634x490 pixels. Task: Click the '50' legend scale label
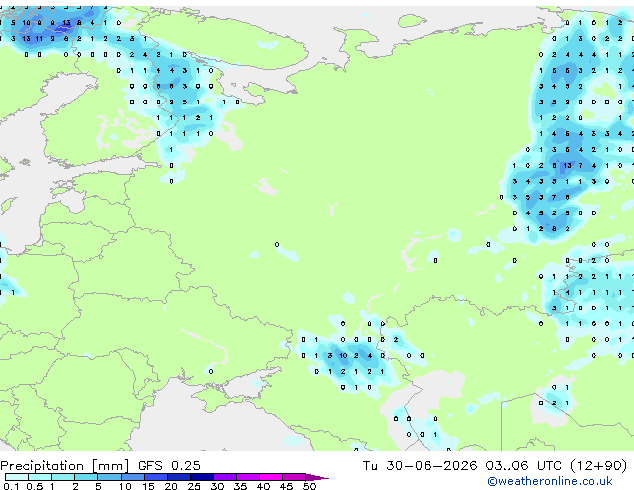310,486
